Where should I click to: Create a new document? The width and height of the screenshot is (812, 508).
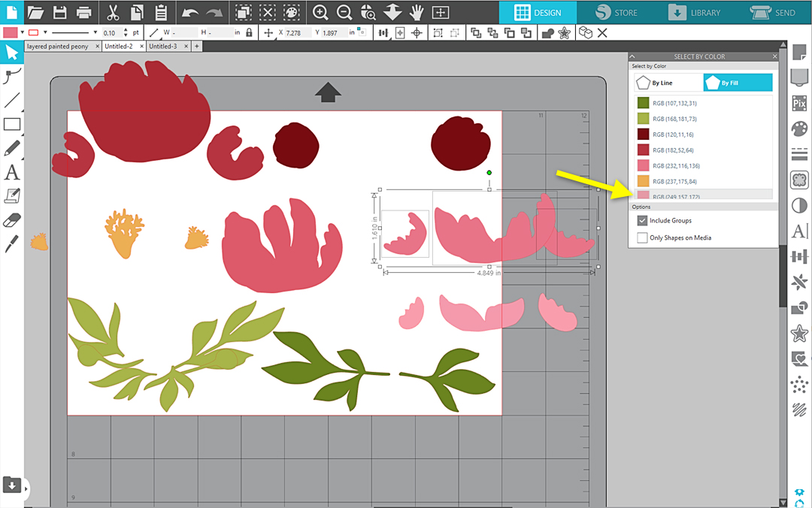click(x=11, y=12)
